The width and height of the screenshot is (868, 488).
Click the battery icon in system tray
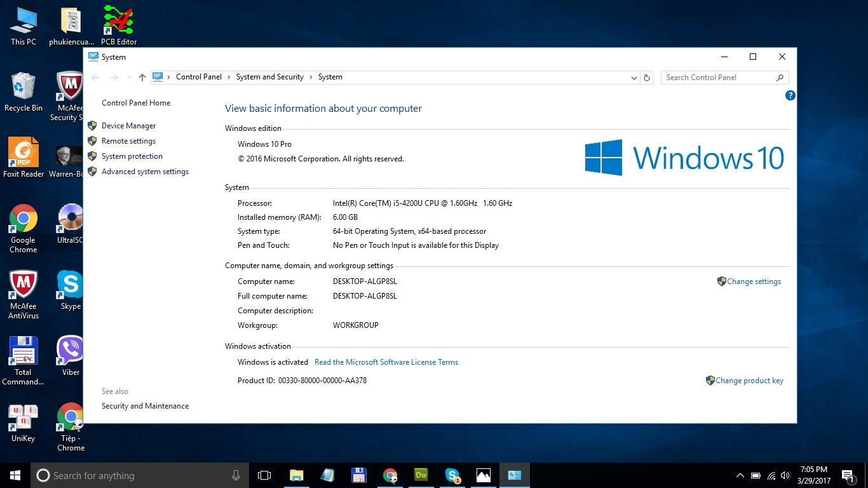click(756, 475)
